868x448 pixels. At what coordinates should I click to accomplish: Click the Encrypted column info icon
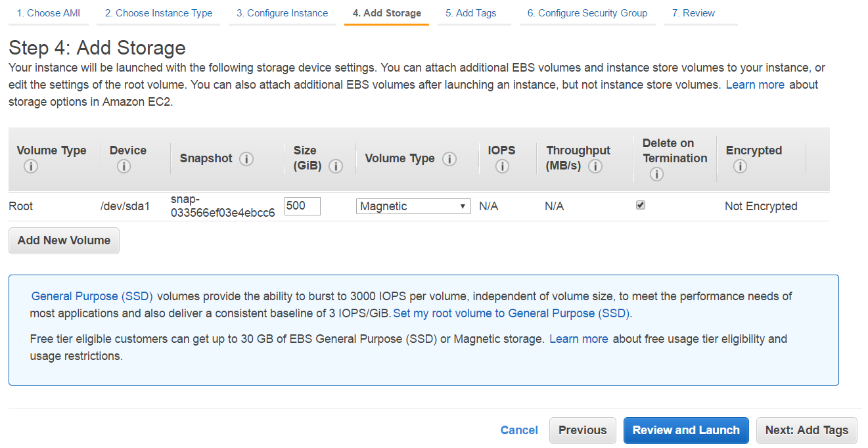click(740, 166)
